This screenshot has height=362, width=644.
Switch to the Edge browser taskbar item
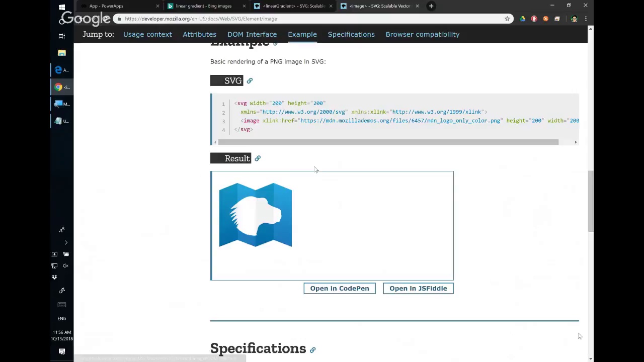[x=62, y=70]
